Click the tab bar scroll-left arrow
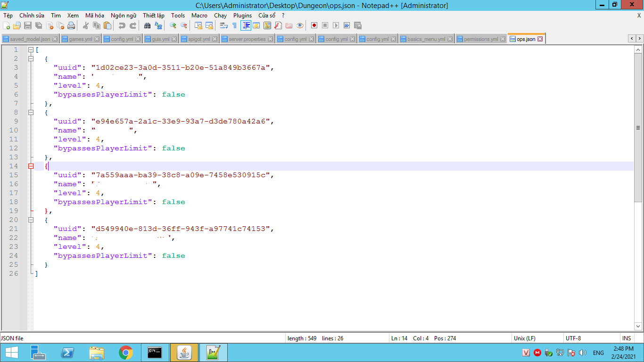The width and height of the screenshot is (644, 362). coord(631,38)
